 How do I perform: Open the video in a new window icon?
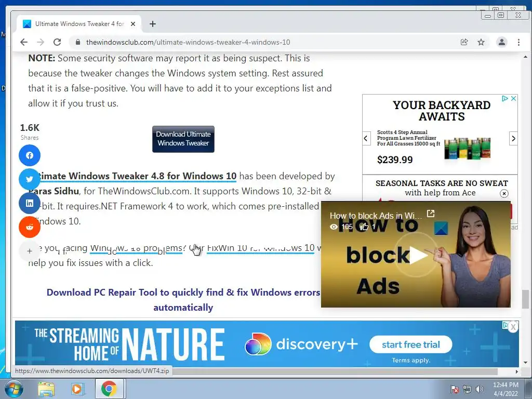[431, 214]
